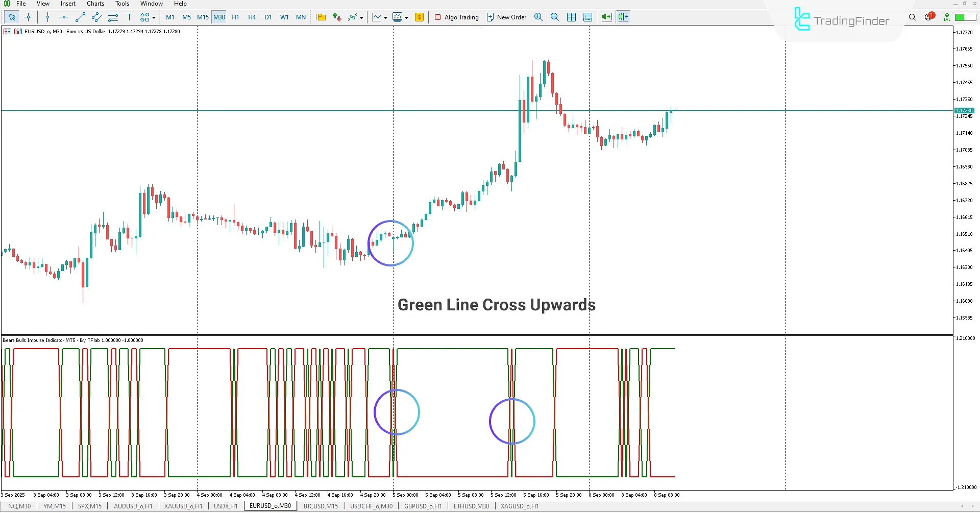Select the Trendline drawing tool
The height and width of the screenshot is (513, 980).
point(80,17)
